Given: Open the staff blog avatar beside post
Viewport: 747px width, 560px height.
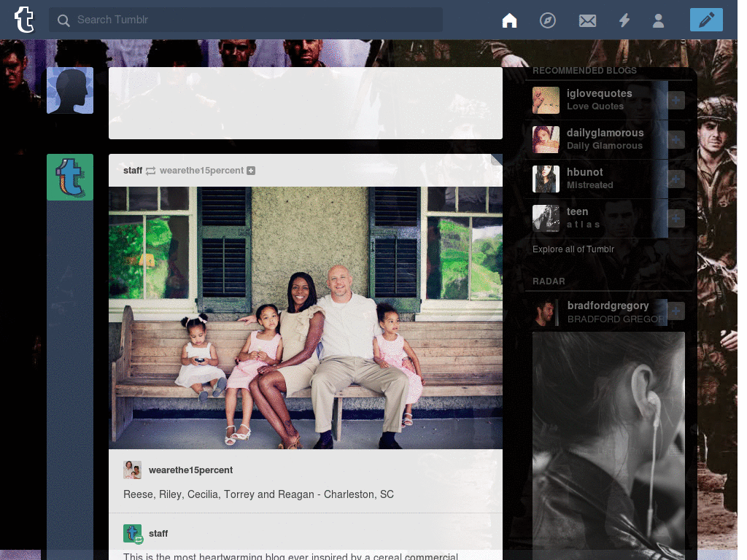Looking at the screenshot, I should (x=70, y=177).
